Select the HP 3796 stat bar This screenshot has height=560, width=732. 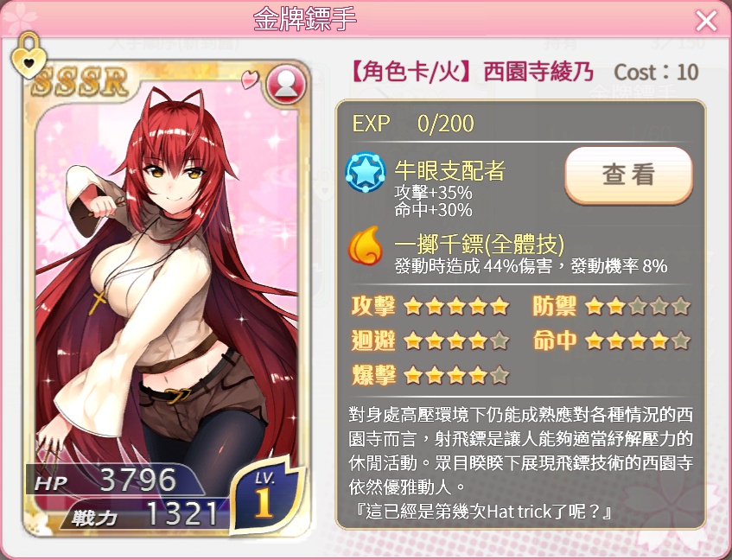(x=114, y=480)
